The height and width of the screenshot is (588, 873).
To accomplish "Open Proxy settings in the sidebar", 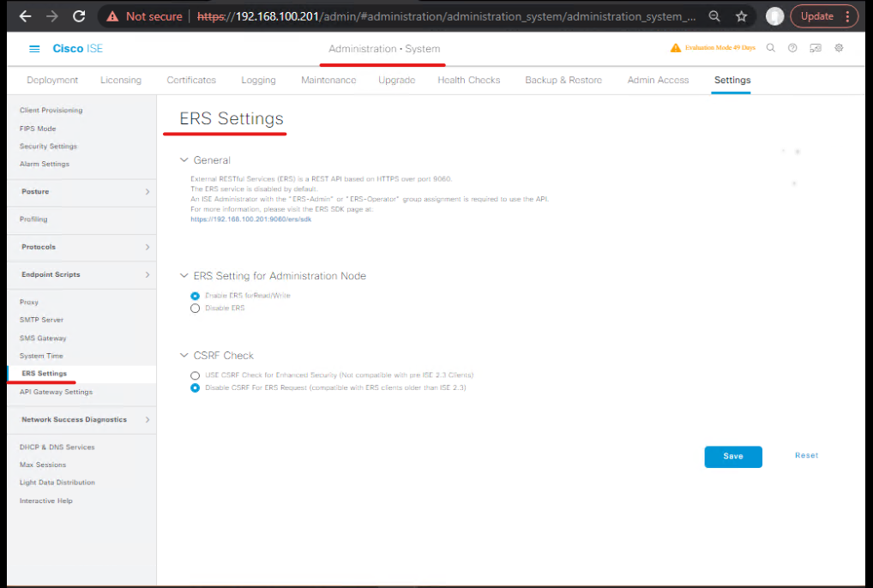I will [x=29, y=302].
